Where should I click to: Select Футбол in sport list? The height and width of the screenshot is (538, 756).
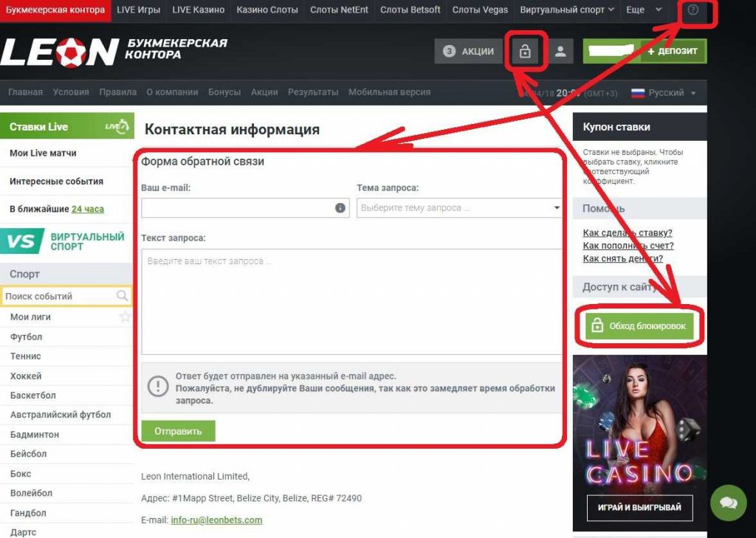click(x=26, y=337)
